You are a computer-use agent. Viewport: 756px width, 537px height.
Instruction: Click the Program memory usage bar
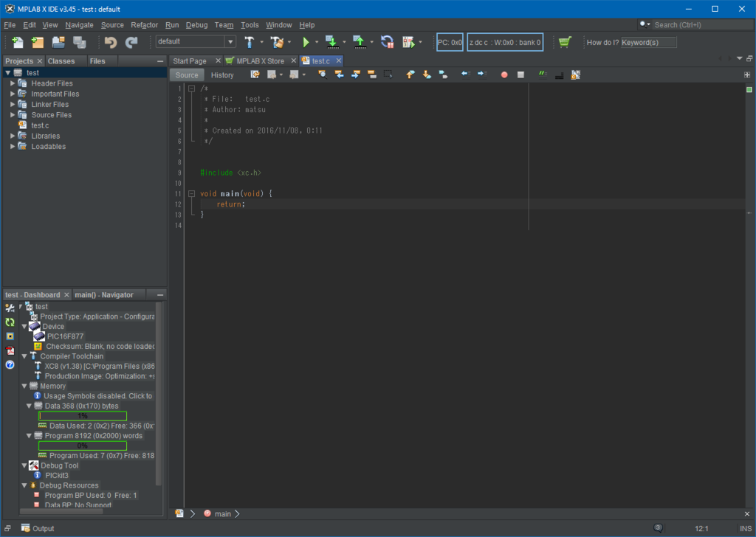click(x=83, y=446)
